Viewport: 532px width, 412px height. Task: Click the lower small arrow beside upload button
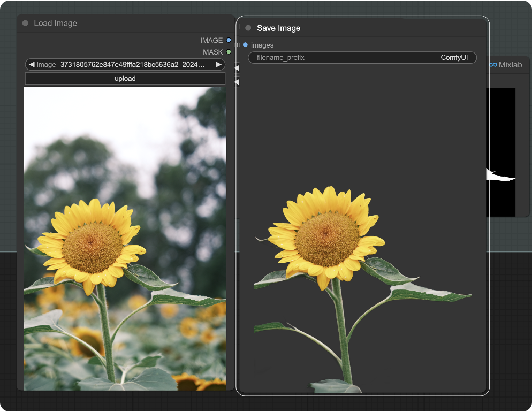236,82
